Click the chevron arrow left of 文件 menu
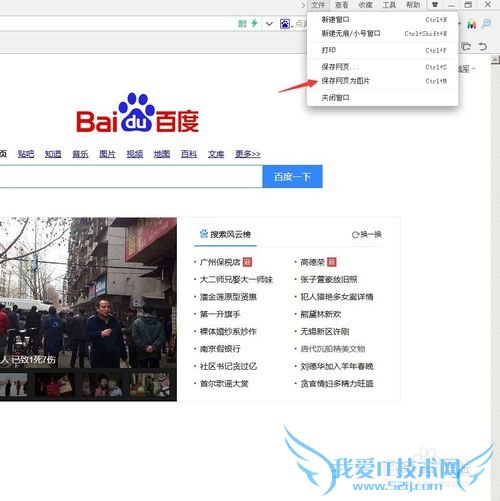The width and height of the screenshot is (500, 501). click(303, 5)
